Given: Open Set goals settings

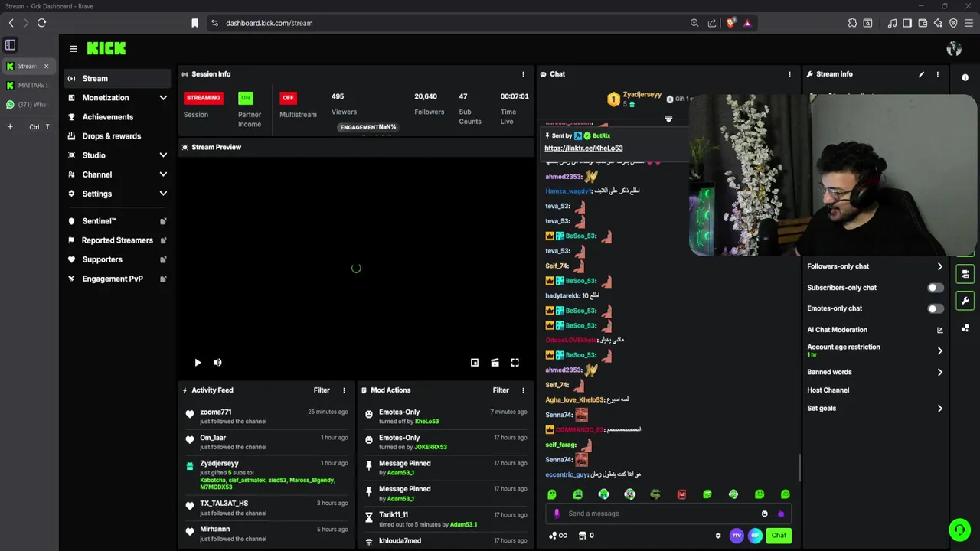Looking at the screenshot, I should click(x=875, y=409).
